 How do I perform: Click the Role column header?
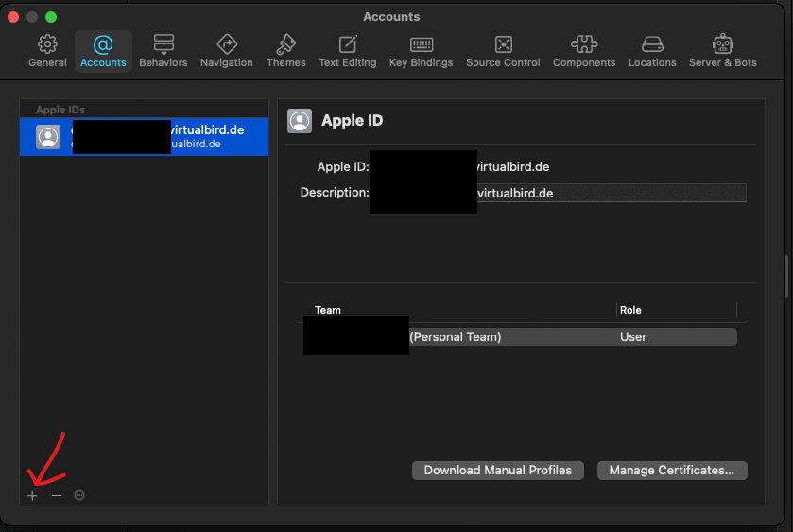(x=631, y=310)
